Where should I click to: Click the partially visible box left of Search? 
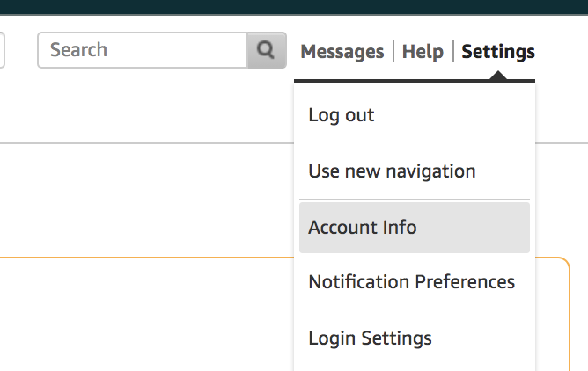[x=2, y=50]
